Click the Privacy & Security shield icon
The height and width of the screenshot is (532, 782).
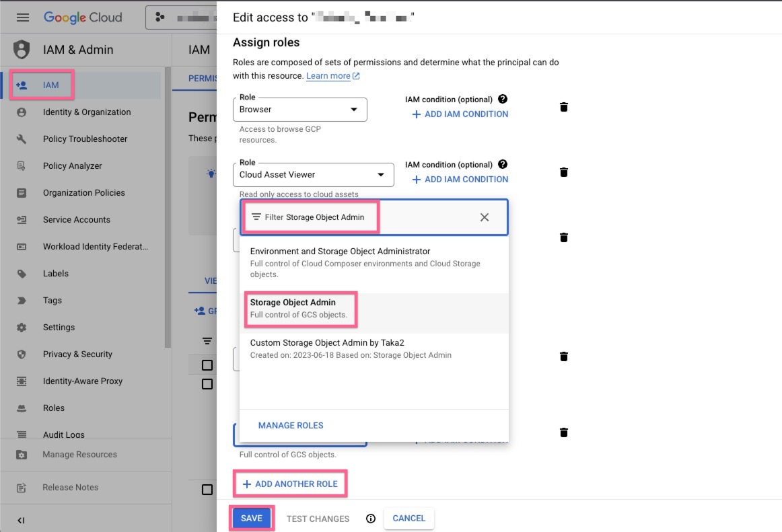click(x=22, y=354)
